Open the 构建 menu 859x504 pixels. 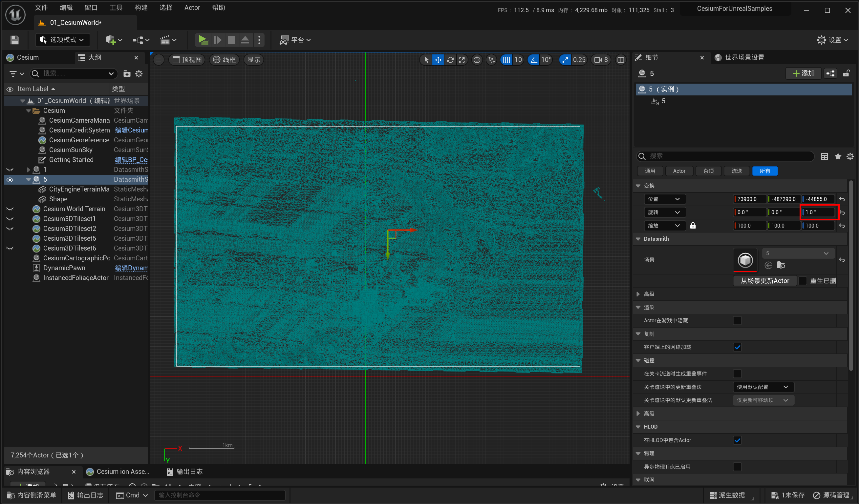[x=141, y=8]
